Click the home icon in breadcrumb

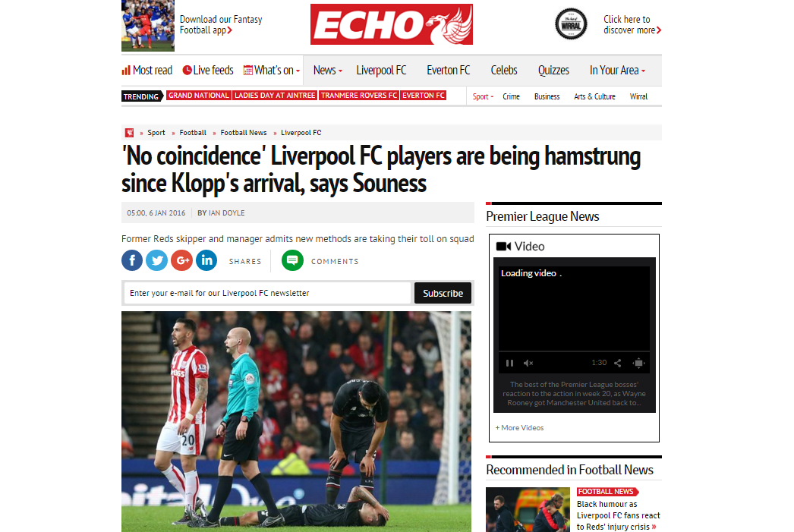tap(130, 133)
